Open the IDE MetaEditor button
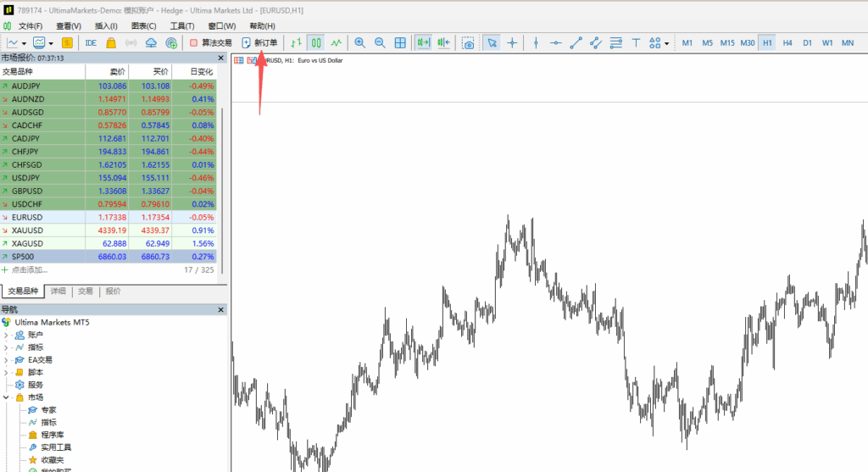Image resolution: width=868 pixels, height=472 pixels. tap(91, 42)
